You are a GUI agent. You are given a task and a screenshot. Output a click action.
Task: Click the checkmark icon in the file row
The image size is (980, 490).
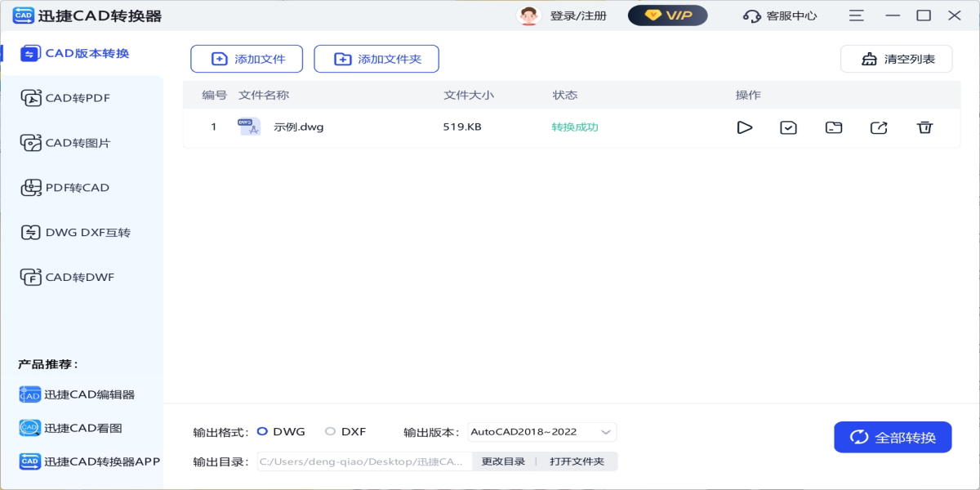pos(788,127)
